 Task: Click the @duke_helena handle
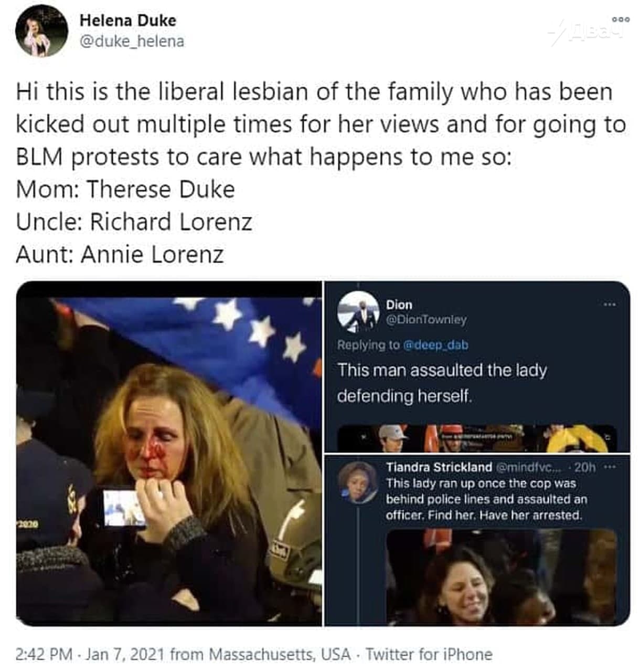coord(132,41)
